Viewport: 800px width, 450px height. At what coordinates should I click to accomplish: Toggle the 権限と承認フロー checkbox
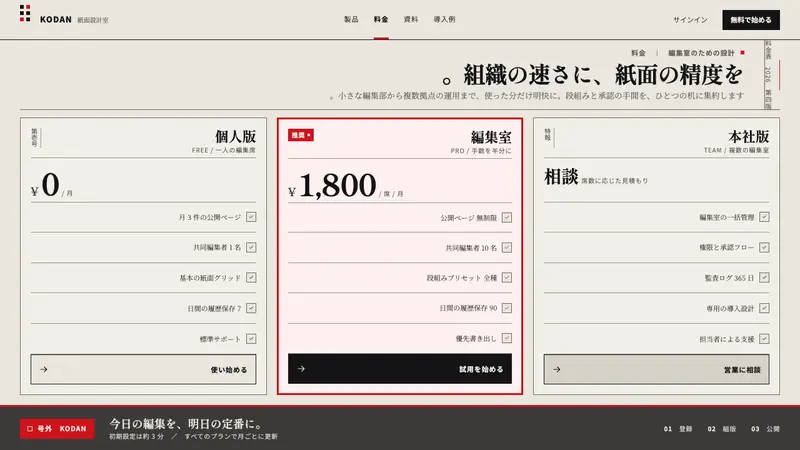point(764,247)
